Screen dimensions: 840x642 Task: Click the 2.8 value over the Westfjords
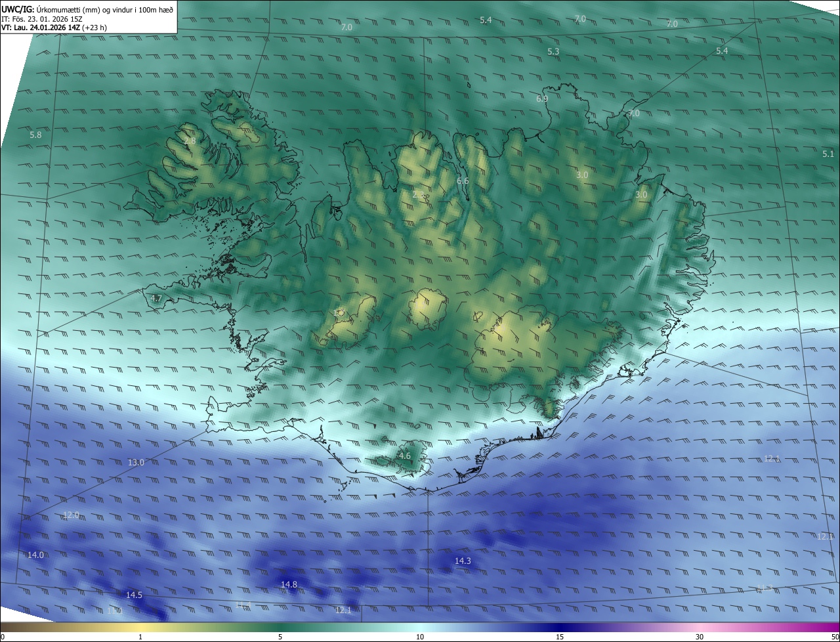click(190, 141)
